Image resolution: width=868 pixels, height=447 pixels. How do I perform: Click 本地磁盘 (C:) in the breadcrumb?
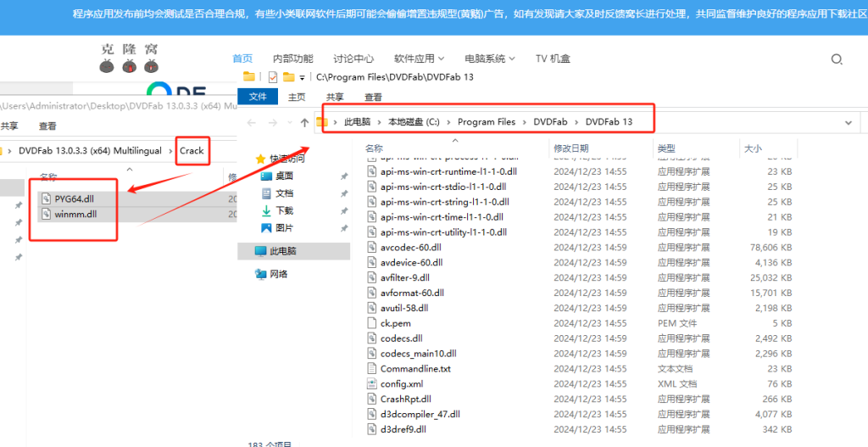click(x=414, y=122)
